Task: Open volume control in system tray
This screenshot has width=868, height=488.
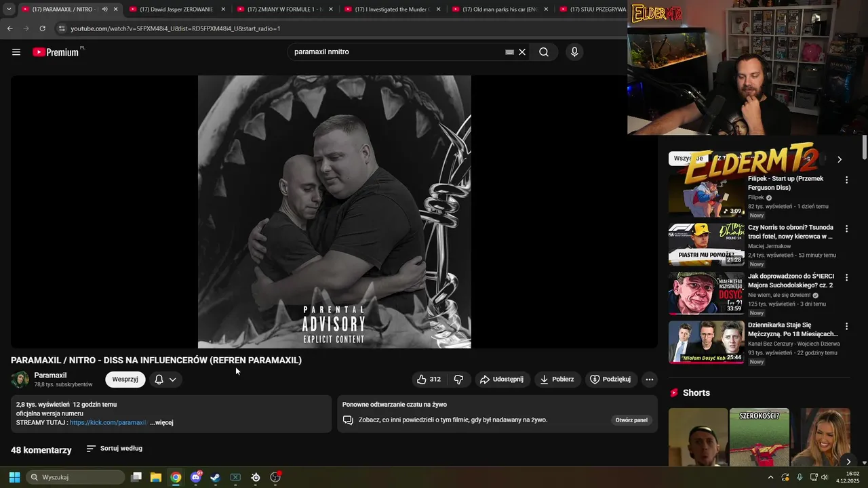Action: [x=825, y=477]
